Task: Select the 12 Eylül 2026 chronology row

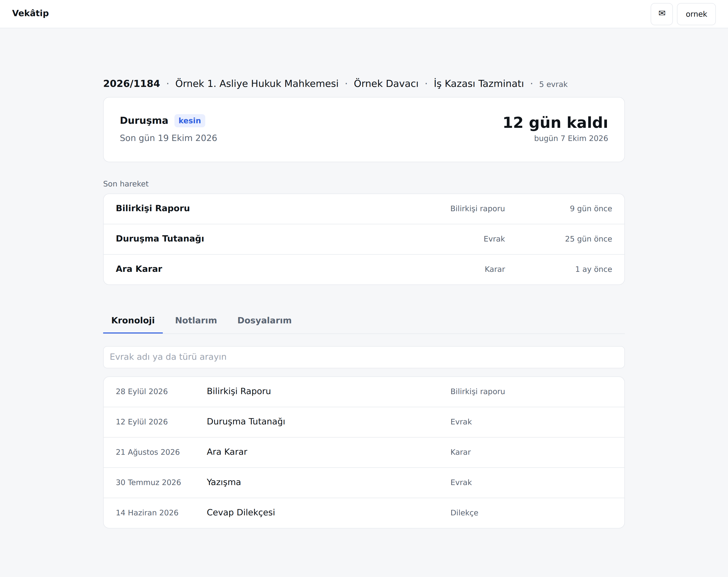Action: (x=364, y=422)
